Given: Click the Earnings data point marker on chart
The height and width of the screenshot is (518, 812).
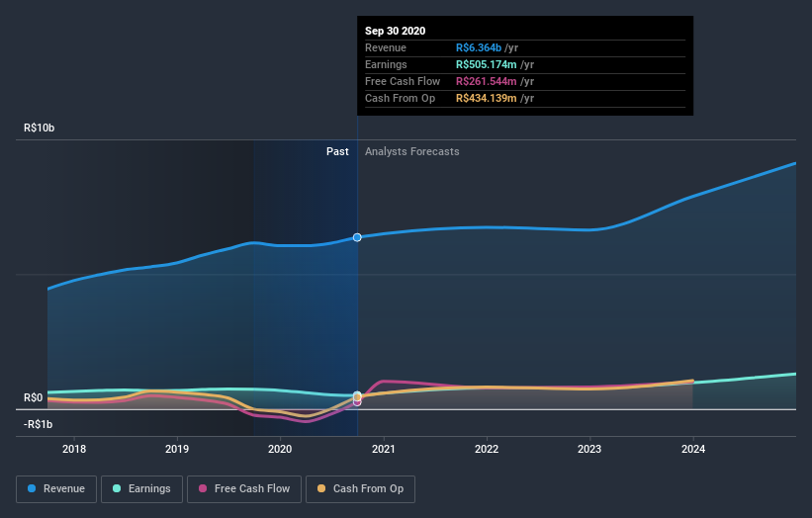Looking at the screenshot, I should 357,394.
